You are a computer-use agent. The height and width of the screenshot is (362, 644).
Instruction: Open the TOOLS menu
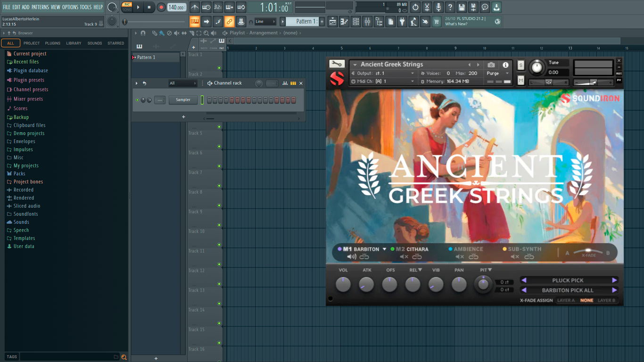click(x=86, y=7)
